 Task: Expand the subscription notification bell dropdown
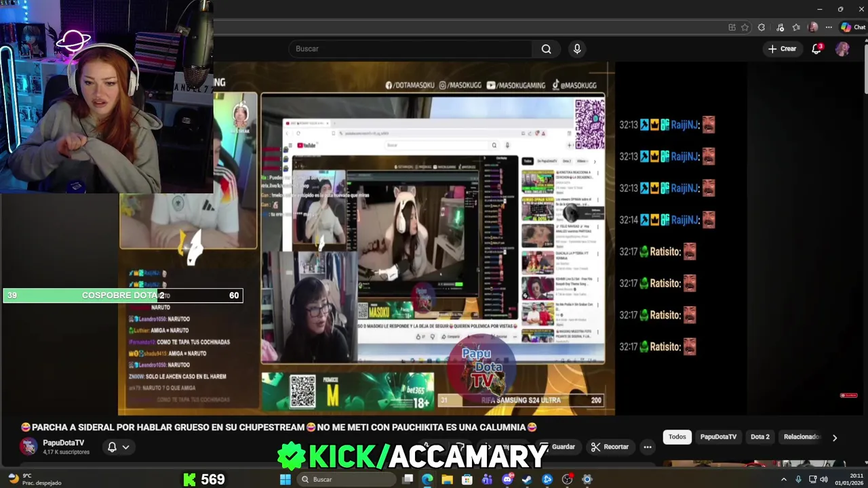118,447
